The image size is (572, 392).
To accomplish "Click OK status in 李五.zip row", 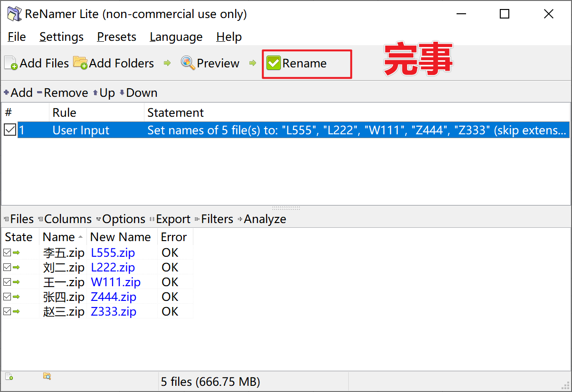I will point(170,252).
